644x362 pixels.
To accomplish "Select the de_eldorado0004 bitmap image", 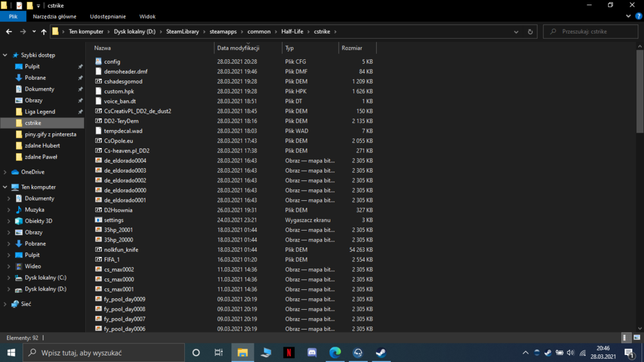I will pyautogui.click(x=125, y=160).
